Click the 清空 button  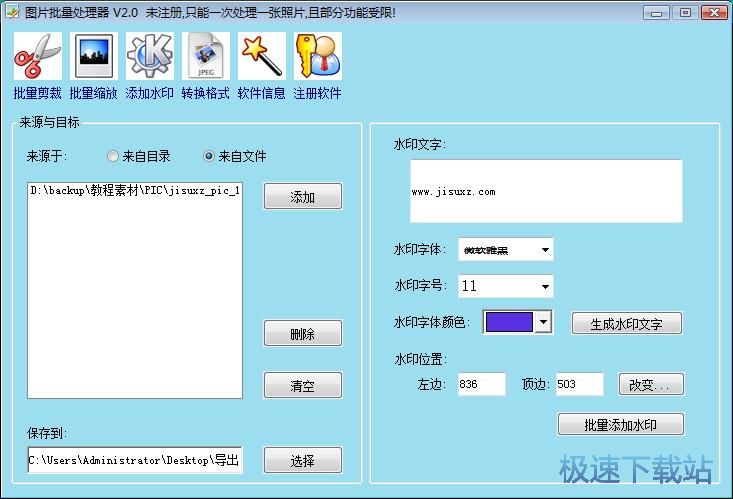point(303,385)
